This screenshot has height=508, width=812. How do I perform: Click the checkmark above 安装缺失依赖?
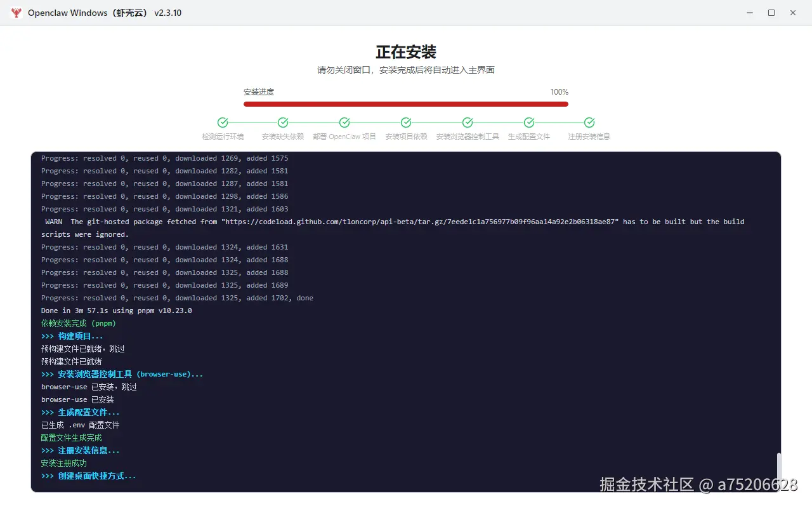[x=283, y=123]
